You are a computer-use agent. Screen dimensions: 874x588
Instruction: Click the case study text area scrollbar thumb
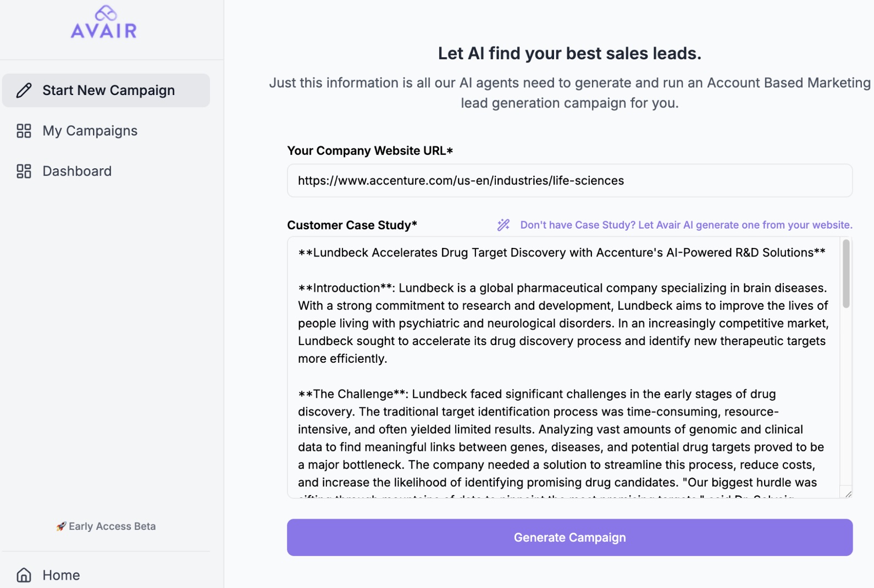point(846,274)
